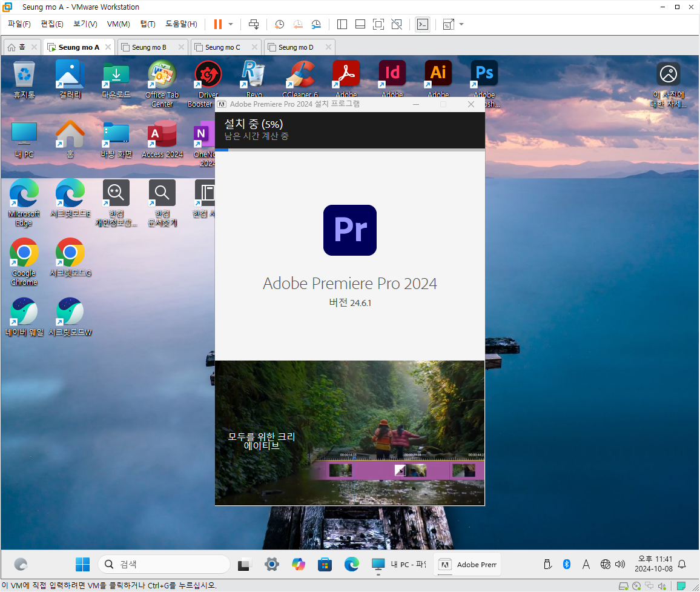Open 바탕 화면 folder shortcut
700x592 pixels.
pyautogui.click(x=116, y=139)
